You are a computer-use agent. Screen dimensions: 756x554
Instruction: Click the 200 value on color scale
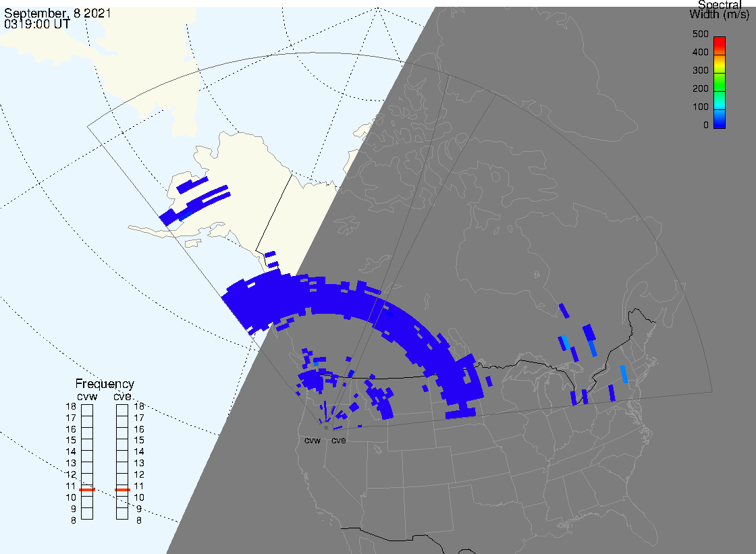[x=701, y=88]
